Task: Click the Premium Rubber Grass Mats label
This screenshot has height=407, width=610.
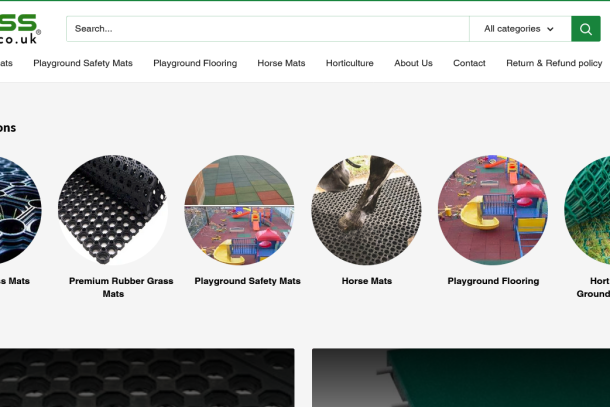Action: 121,287
